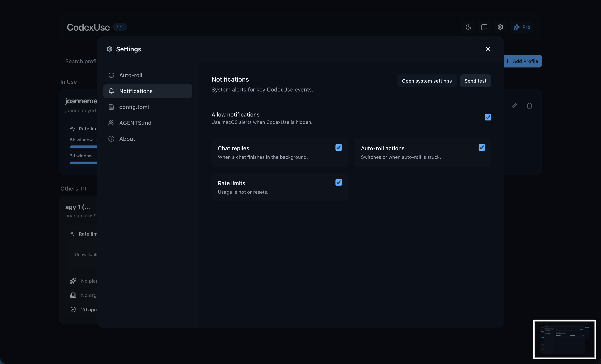Click the edit pencil icon on the profile card
Viewport: 601px width, 364px height.
(x=514, y=106)
